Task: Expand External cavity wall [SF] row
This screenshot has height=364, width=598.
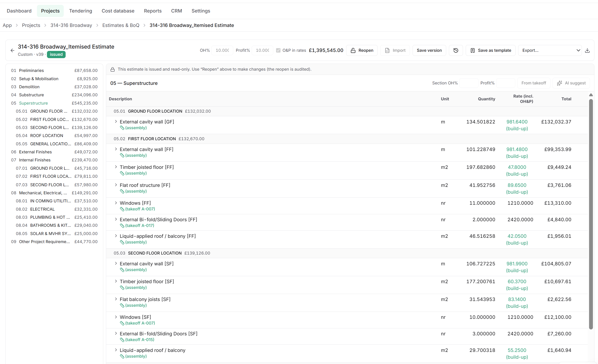Action: (116, 263)
